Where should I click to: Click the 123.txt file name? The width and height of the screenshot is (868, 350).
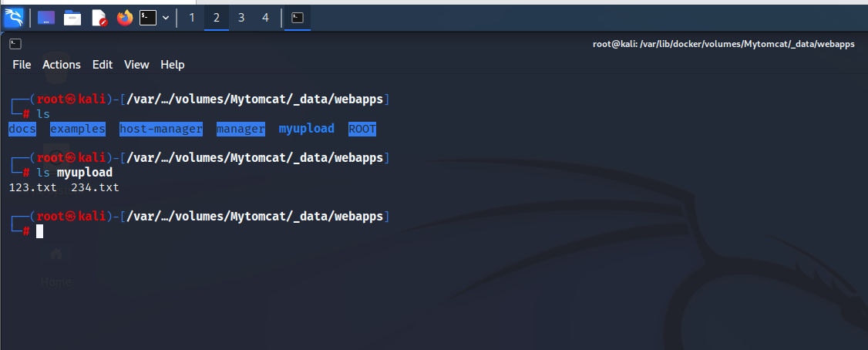tap(32, 187)
